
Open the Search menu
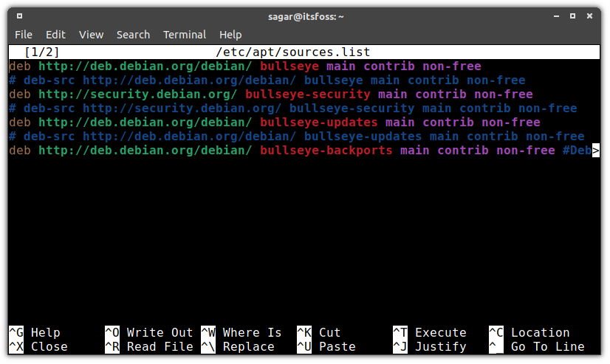(133, 35)
